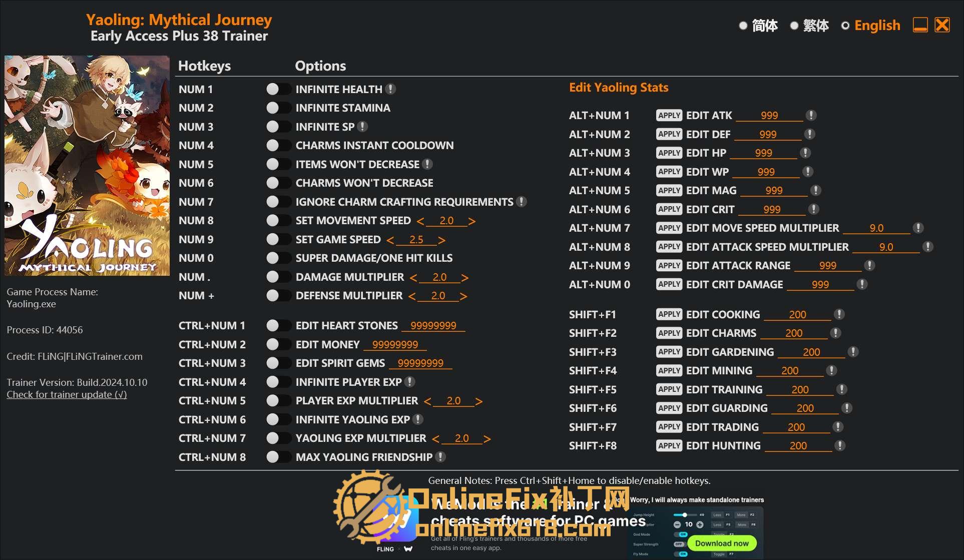Screen dimensions: 964x560
Task: Toggle Charms Instant Cooldown on
Action: [278, 146]
